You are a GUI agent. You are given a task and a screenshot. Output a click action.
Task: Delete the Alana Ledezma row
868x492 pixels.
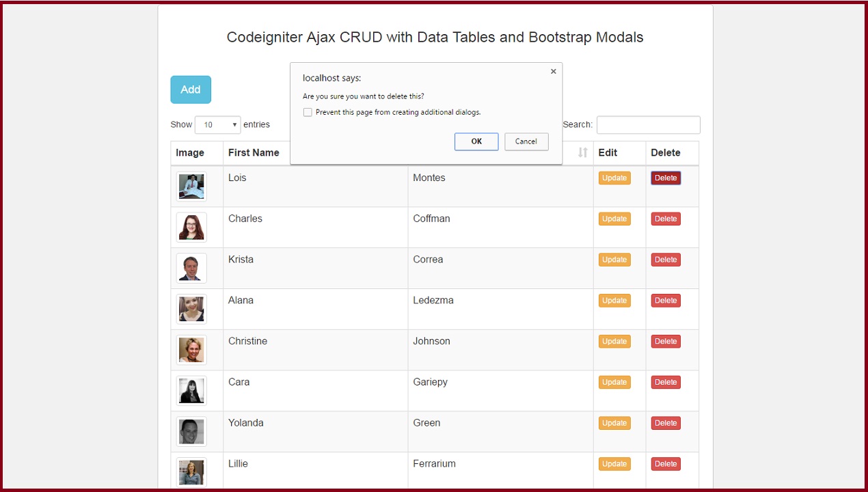(666, 301)
